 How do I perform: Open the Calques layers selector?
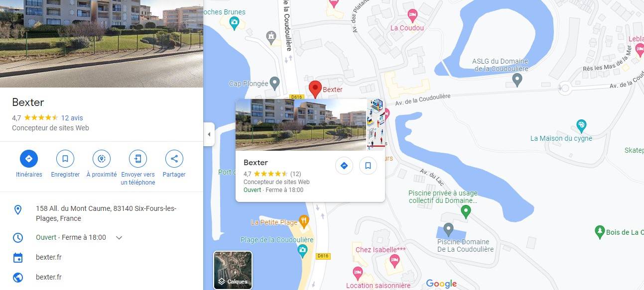233,270
